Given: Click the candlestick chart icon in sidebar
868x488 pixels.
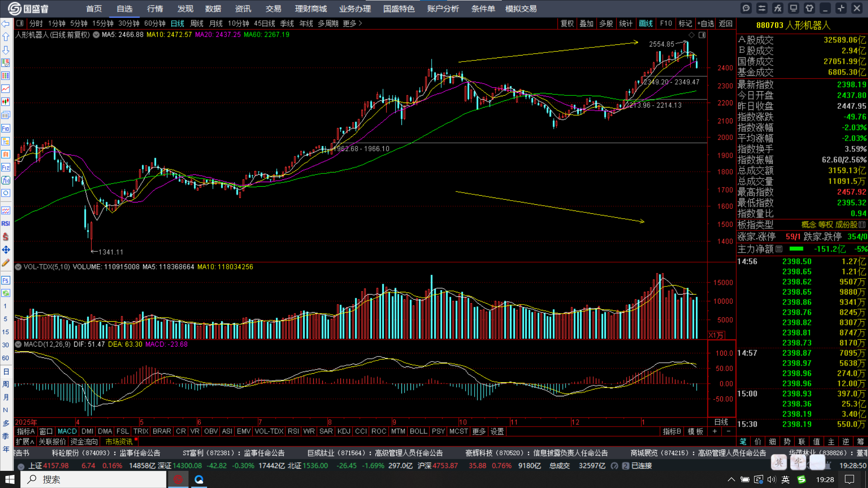Looking at the screenshot, I should (x=5, y=102).
